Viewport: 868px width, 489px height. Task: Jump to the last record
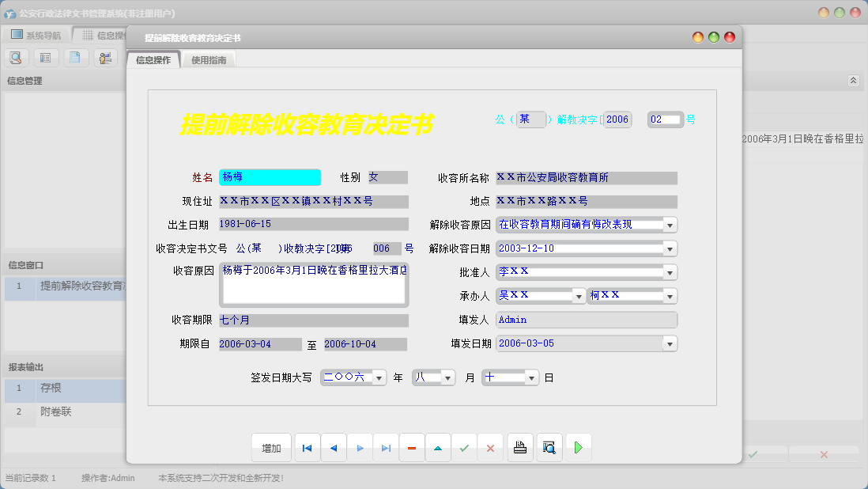point(386,448)
